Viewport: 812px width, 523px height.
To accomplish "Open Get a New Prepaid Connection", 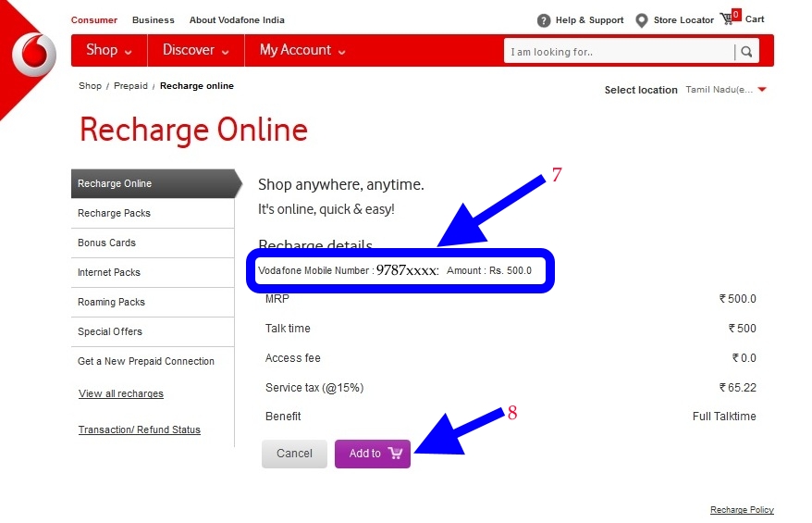I will [x=146, y=361].
